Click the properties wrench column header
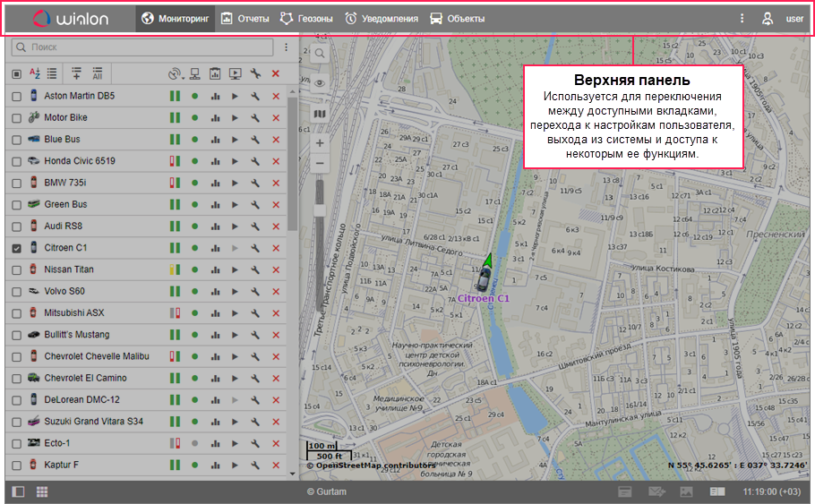 pyautogui.click(x=255, y=74)
